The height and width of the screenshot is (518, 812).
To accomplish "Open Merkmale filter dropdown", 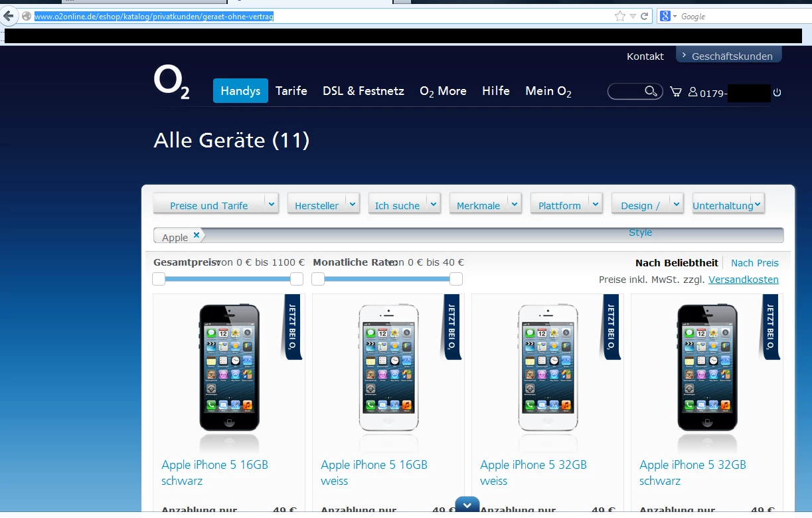I will click(485, 204).
